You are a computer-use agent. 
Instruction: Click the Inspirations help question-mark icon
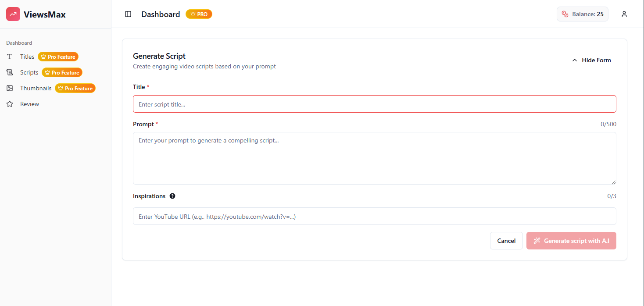(172, 196)
